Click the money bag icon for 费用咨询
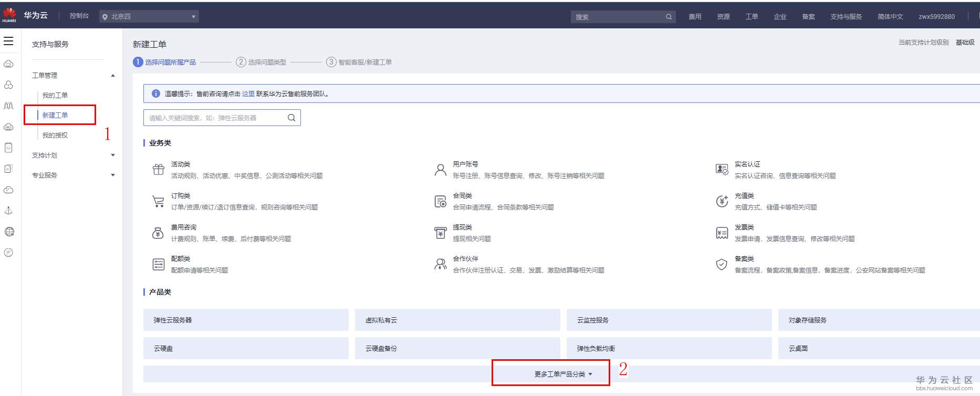 (x=158, y=233)
